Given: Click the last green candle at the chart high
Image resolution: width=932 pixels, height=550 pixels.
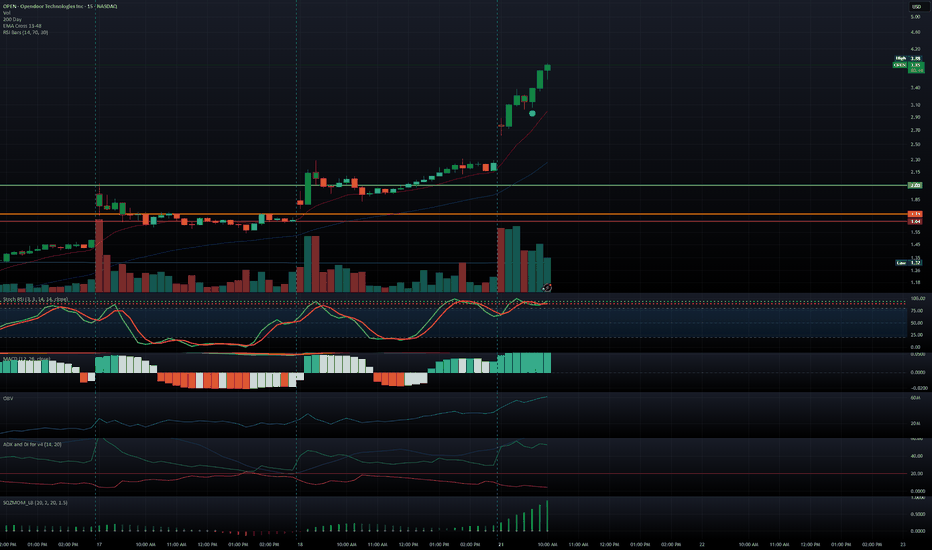Looking at the screenshot, I should click(547, 68).
